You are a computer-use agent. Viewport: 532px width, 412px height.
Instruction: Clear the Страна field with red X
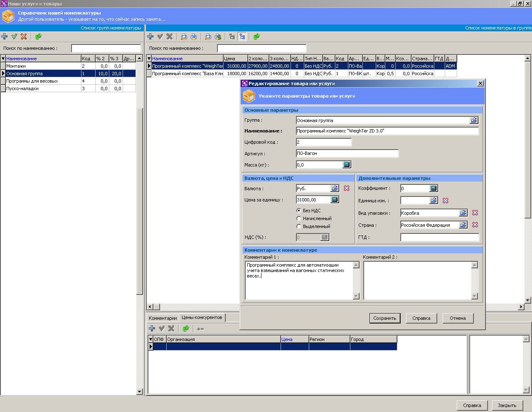point(475,225)
